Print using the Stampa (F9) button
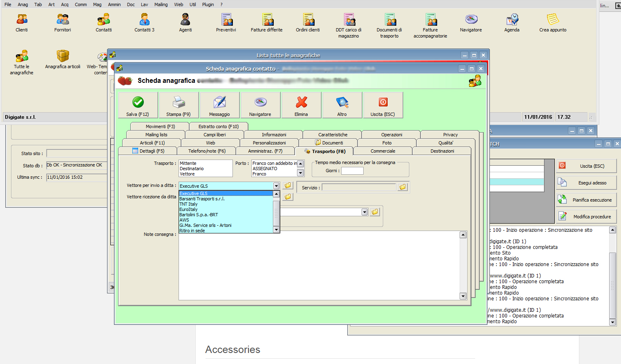This screenshot has height=364, width=621. 179,105
